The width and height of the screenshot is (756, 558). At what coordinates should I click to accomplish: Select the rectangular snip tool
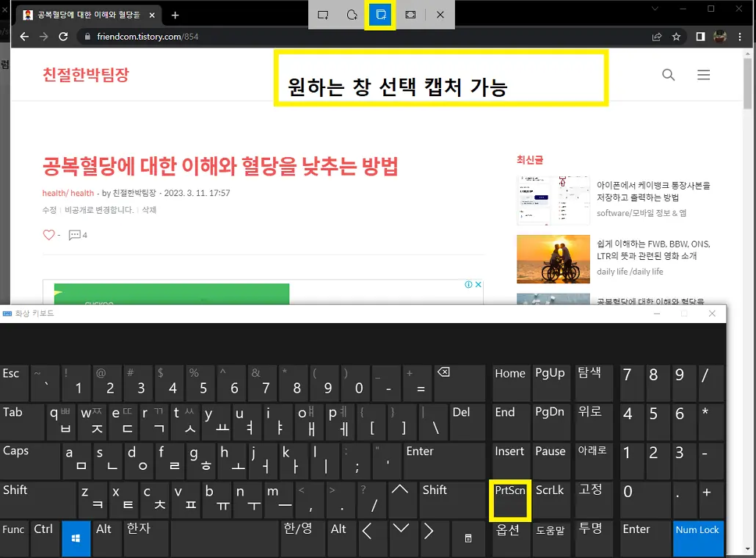[x=323, y=14]
